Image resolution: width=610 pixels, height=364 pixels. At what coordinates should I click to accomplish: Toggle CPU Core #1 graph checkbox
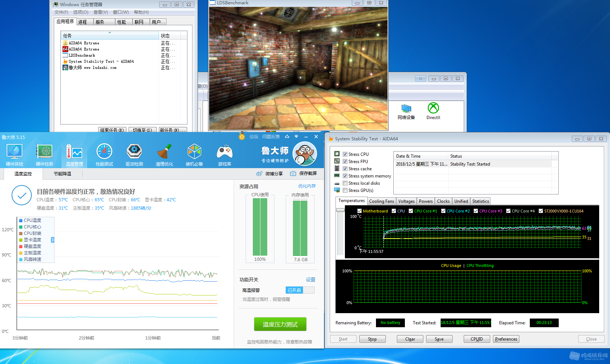pyautogui.click(x=411, y=211)
